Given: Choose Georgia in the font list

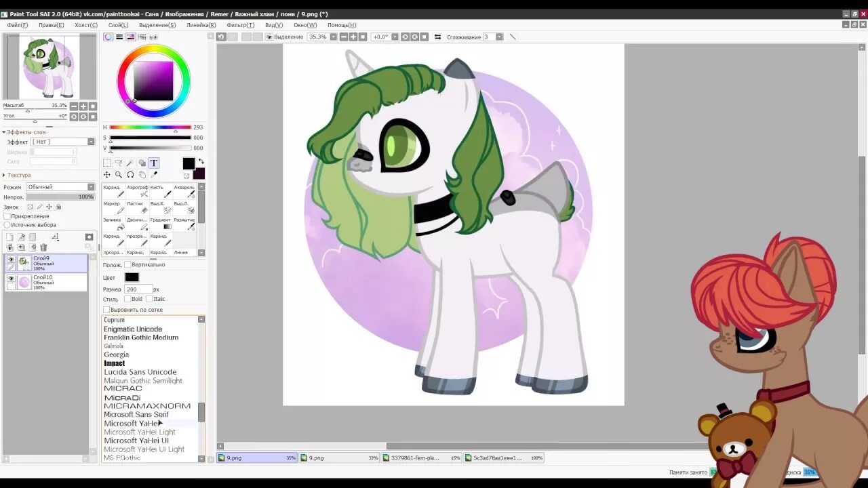Looking at the screenshot, I should pos(116,354).
